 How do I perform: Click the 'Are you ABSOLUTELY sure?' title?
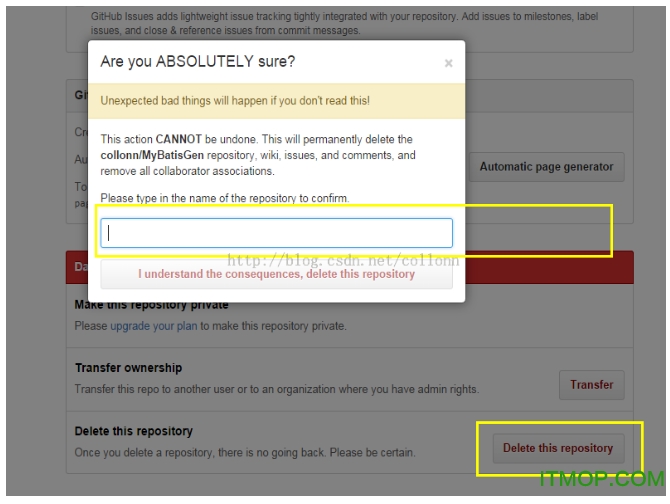pyautogui.click(x=198, y=62)
